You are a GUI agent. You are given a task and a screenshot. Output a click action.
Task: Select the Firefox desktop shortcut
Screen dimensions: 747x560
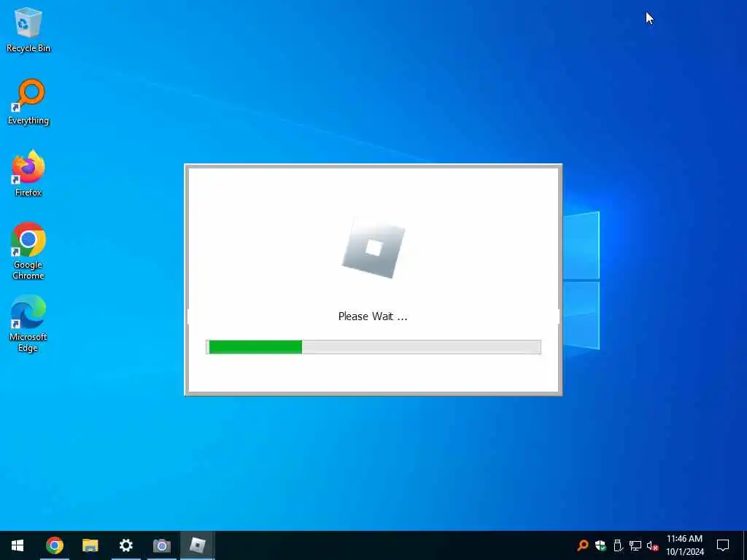28,174
